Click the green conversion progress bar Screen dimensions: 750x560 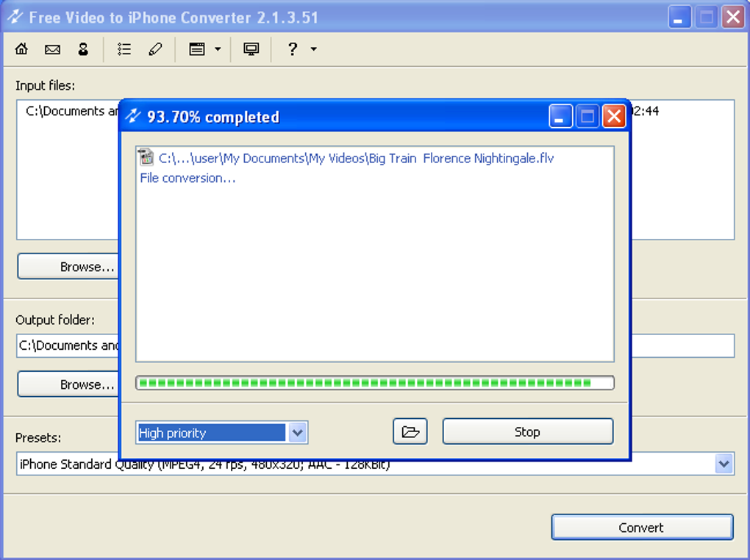tap(375, 383)
